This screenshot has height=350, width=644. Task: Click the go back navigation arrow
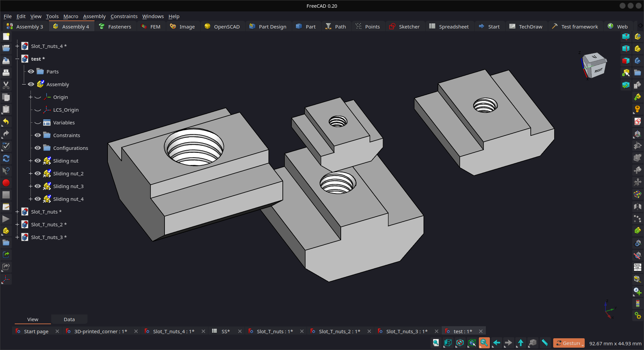(496, 343)
